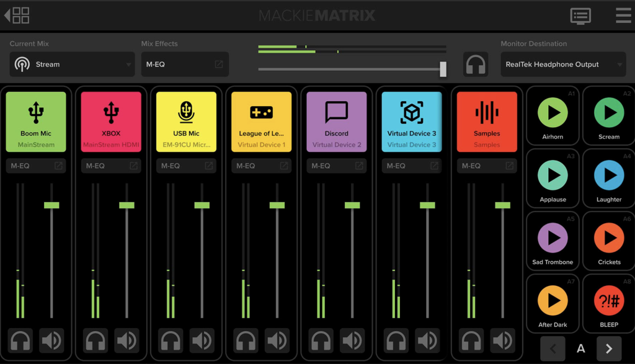Open the hamburger menu top right
635x364 pixels.
(x=623, y=16)
